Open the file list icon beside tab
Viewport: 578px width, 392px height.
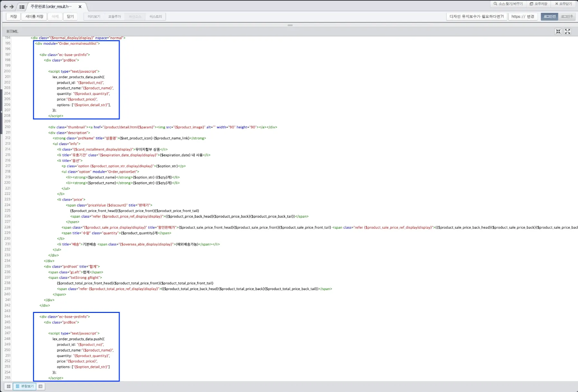pyautogui.click(x=22, y=7)
